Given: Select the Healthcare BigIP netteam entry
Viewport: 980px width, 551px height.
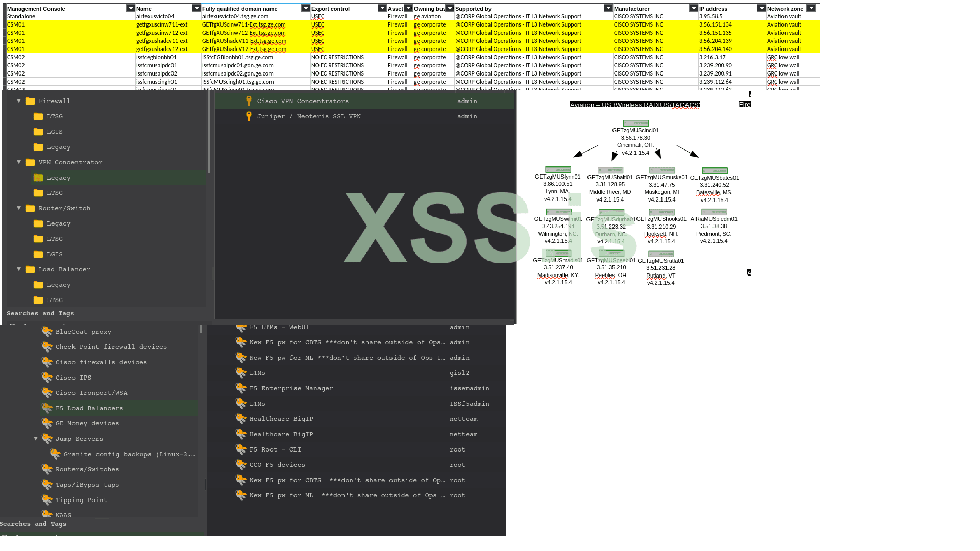Looking at the screenshot, I should [281, 419].
